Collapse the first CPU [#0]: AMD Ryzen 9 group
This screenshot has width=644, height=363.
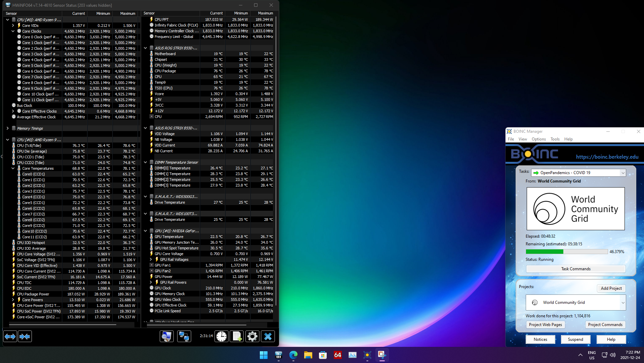(7, 20)
